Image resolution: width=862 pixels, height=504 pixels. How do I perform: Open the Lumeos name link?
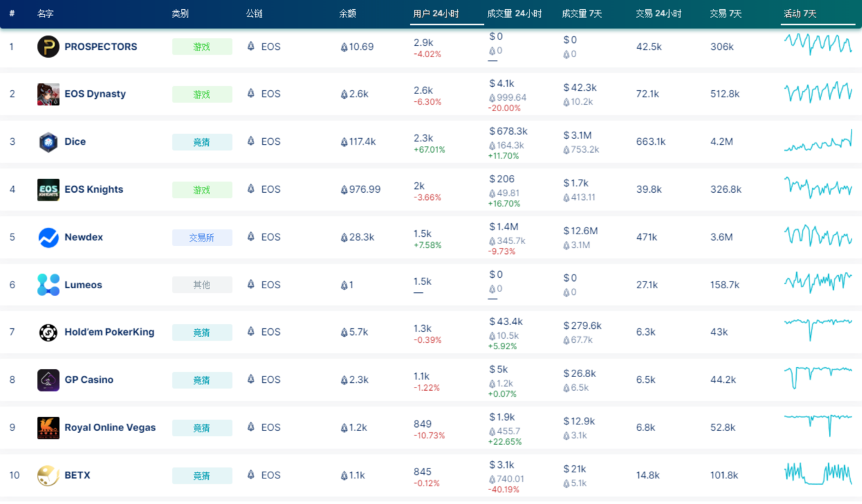point(83,285)
